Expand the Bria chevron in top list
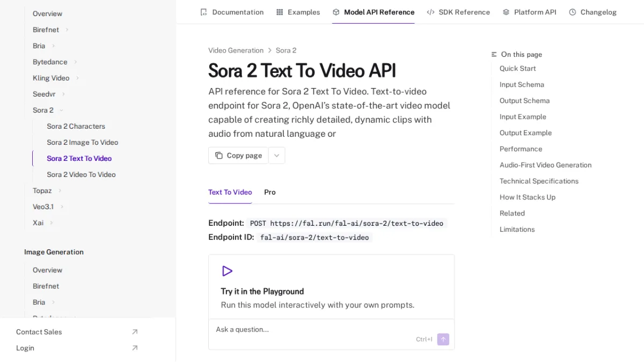This screenshot has width=644, height=362. (x=53, y=46)
